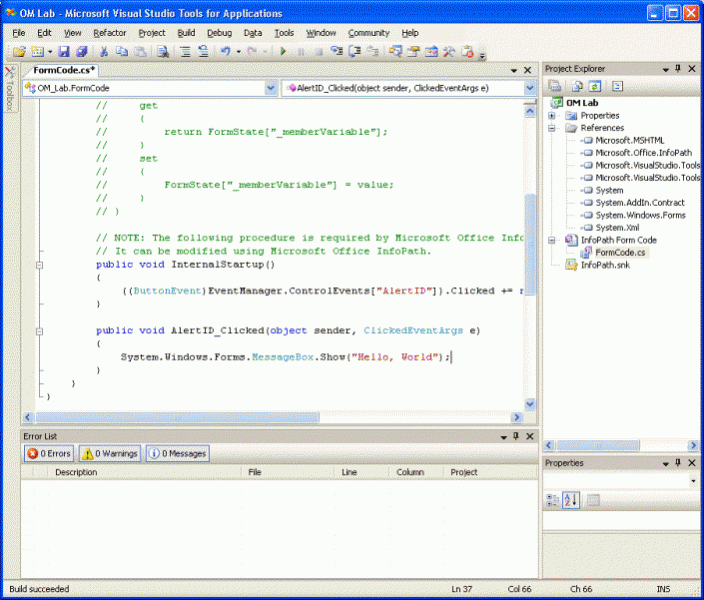Screen dimensions: 704x600
Task: Collapse the AlertID_Clicked method outline
Action: click(40, 331)
